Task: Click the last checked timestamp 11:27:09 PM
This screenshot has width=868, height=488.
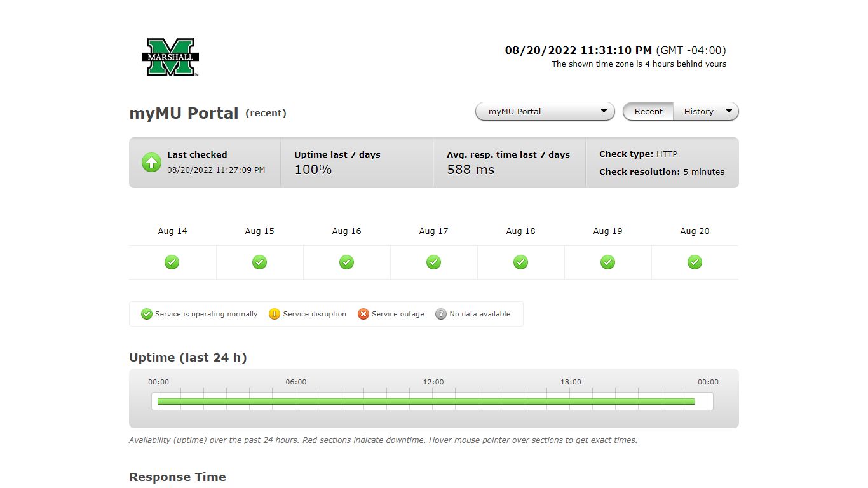Action: [x=216, y=170]
